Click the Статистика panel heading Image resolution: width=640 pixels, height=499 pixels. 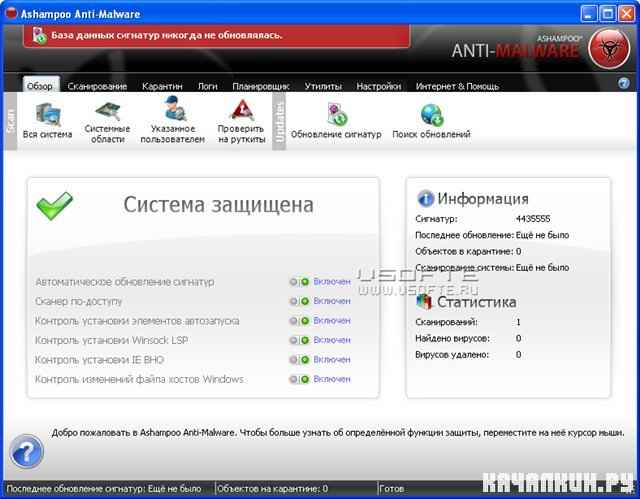pyautogui.click(x=476, y=302)
